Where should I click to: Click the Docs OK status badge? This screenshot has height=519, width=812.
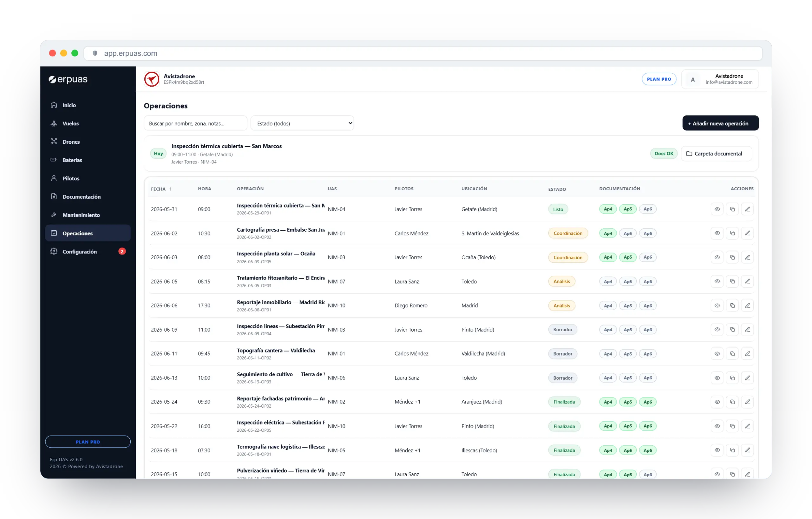point(663,154)
